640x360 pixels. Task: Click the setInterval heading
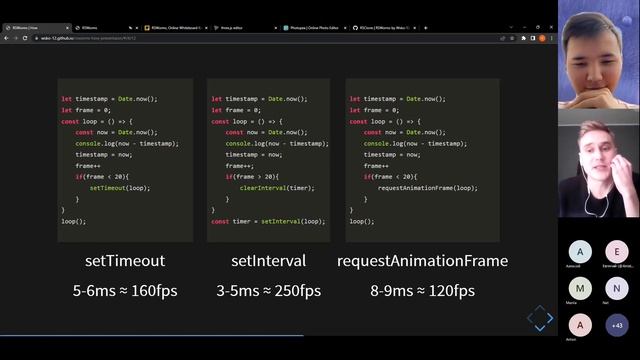(269, 261)
